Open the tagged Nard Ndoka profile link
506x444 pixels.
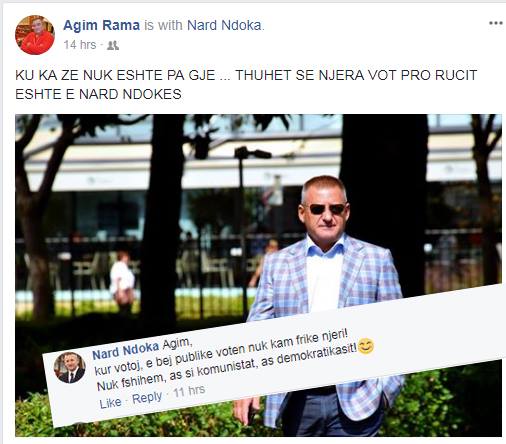[x=224, y=25]
